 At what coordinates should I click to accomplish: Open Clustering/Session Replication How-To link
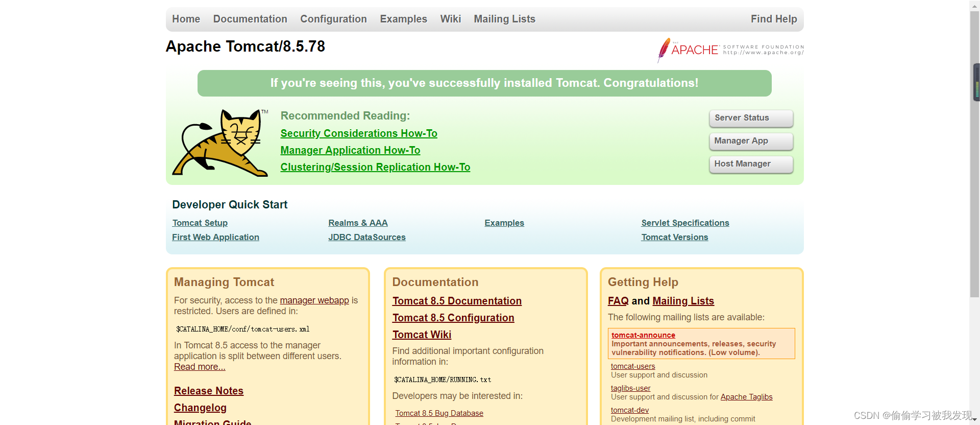coord(375,167)
